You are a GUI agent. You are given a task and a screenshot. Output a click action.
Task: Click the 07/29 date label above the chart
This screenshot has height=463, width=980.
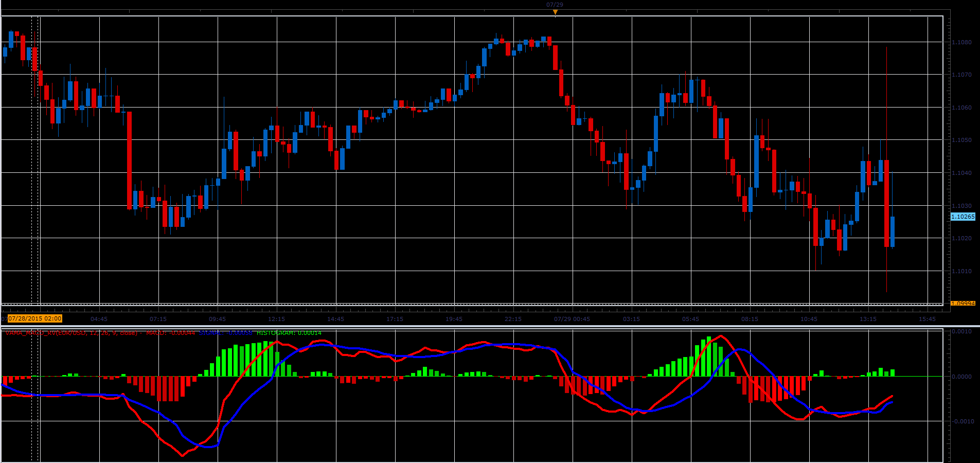pyautogui.click(x=555, y=5)
